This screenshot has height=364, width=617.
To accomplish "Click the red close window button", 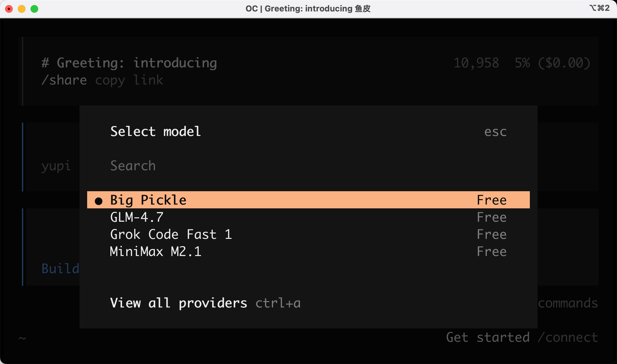I will pos(9,9).
